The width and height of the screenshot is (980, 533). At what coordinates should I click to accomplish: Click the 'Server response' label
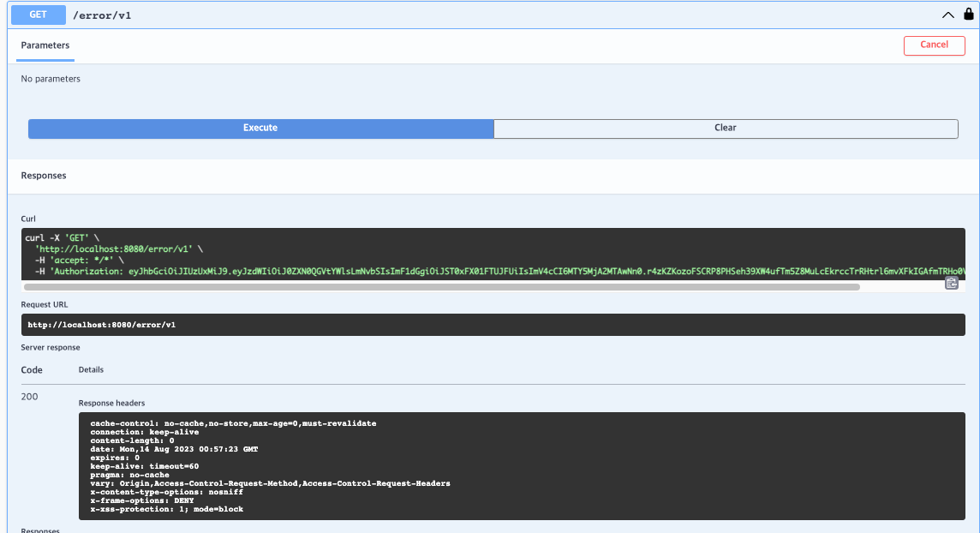tap(51, 347)
